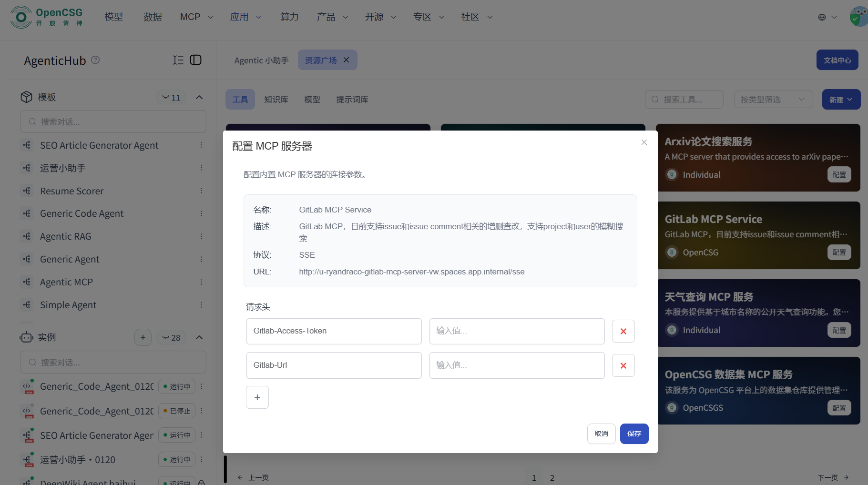Add a new request header row

pyautogui.click(x=257, y=397)
